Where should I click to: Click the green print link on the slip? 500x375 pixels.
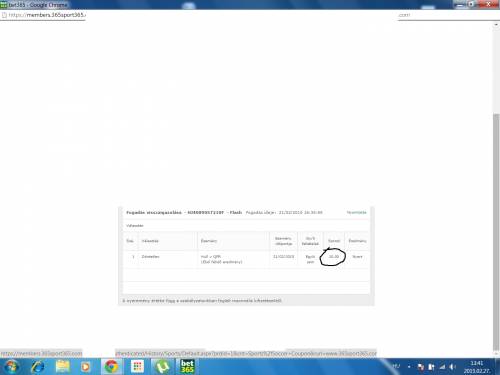pyautogui.click(x=356, y=212)
